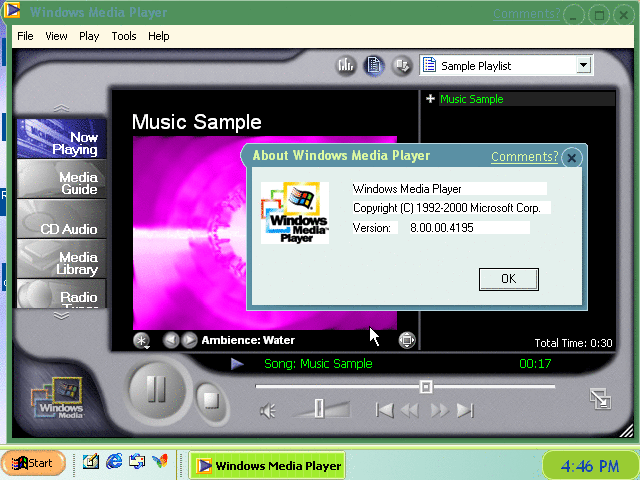Image resolution: width=640 pixels, height=480 pixels.
Task: Click the seek bar position thumb
Action: point(426,387)
